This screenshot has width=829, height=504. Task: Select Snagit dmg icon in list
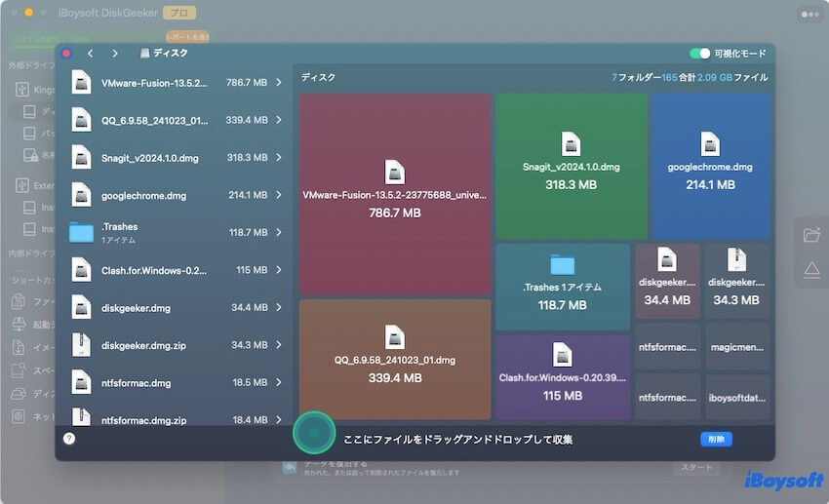(x=81, y=157)
